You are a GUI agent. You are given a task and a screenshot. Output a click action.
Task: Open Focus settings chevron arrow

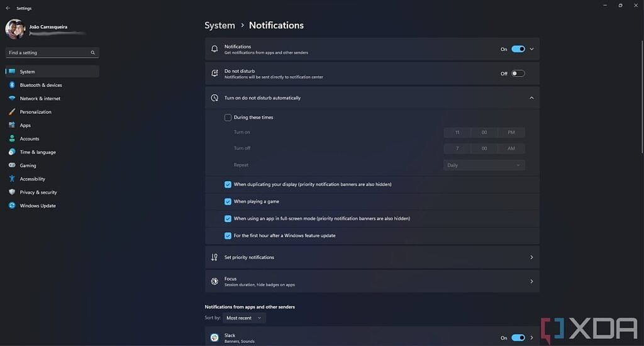(531, 281)
